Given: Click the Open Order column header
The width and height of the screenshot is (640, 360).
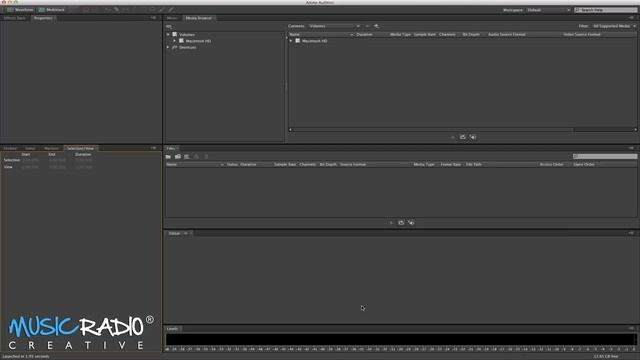Looking at the screenshot, I should point(584,164).
